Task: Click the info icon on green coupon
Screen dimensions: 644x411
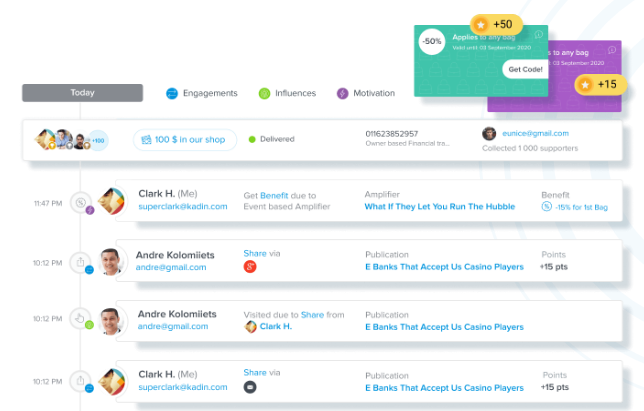Action: tap(539, 34)
